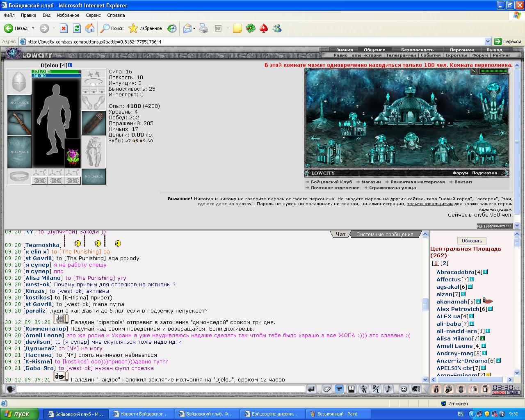Click the chat message input field

pyautogui.click(x=161, y=389)
